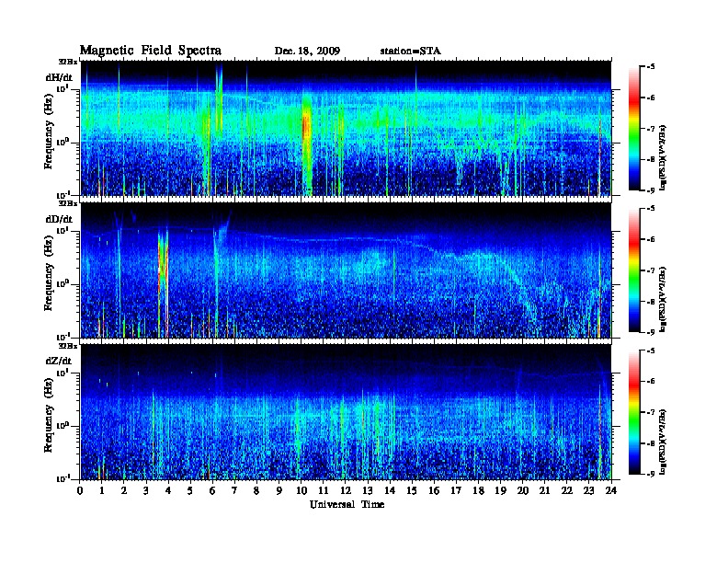Click hour 15 on the Universal Time axis

coord(412,490)
